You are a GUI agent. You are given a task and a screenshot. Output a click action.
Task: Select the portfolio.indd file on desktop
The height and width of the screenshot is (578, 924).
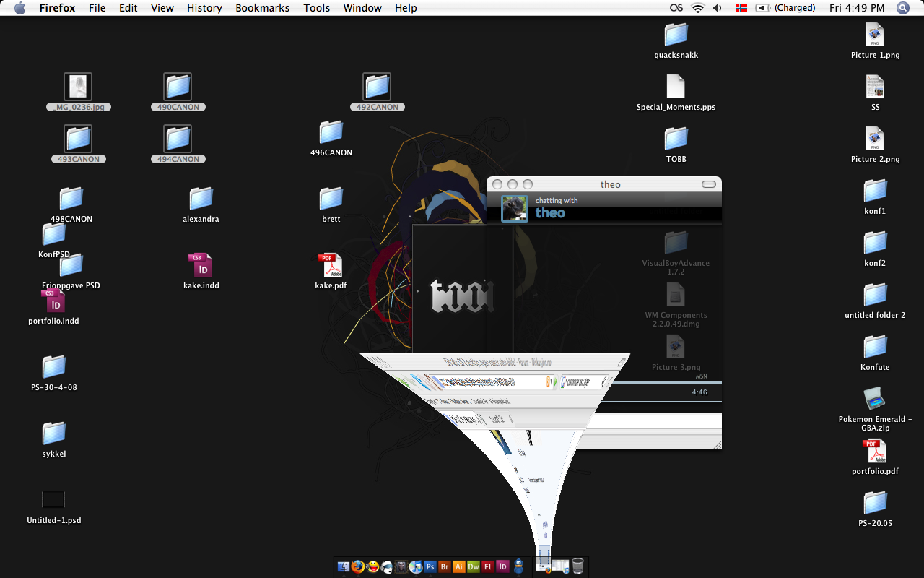pyautogui.click(x=53, y=302)
